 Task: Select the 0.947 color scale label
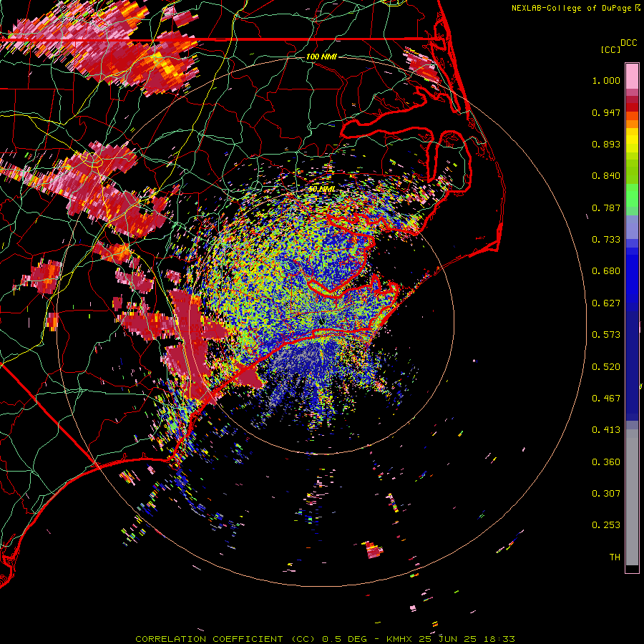(x=606, y=112)
